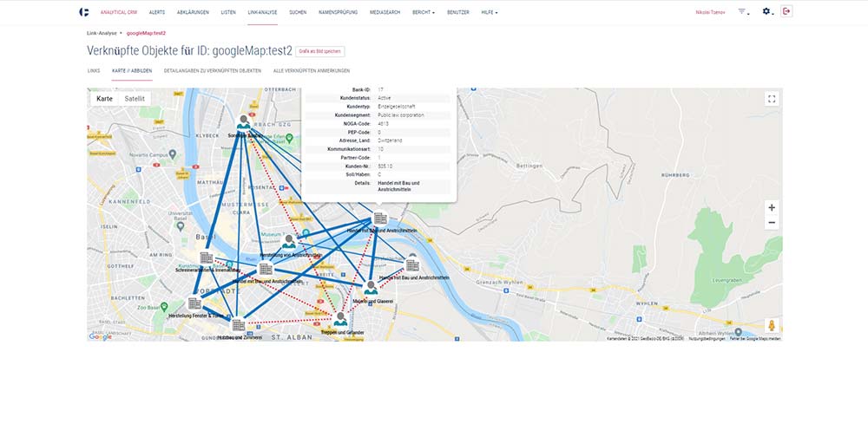This screenshot has width=868, height=437.
Task: Open the settings gear dropdown
Action: tap(767, 11)
